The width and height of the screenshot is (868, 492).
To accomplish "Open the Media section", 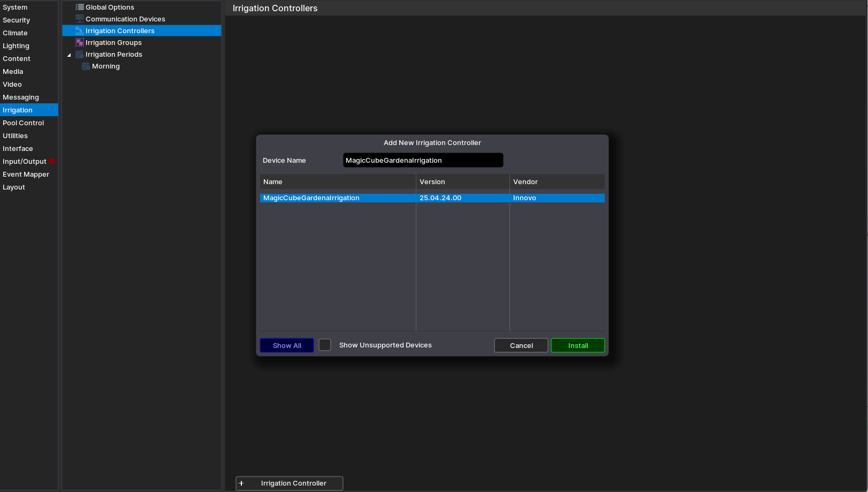I will point(29,71).
